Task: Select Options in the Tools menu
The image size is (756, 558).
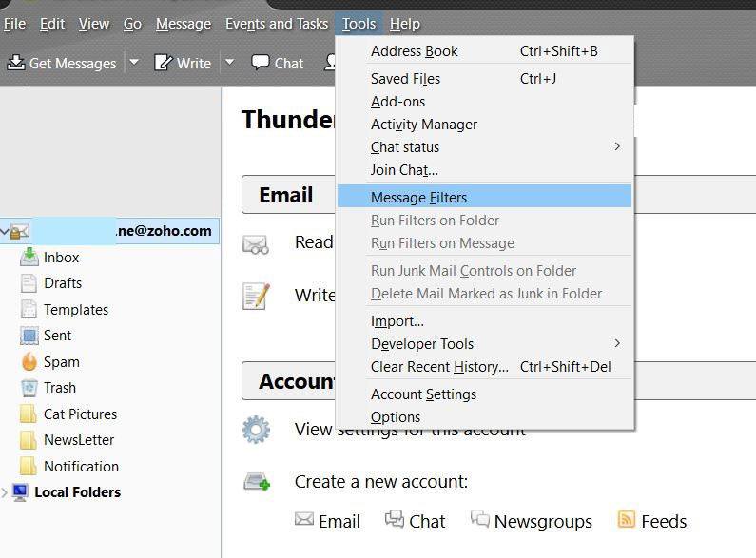Action: point(485,416)
